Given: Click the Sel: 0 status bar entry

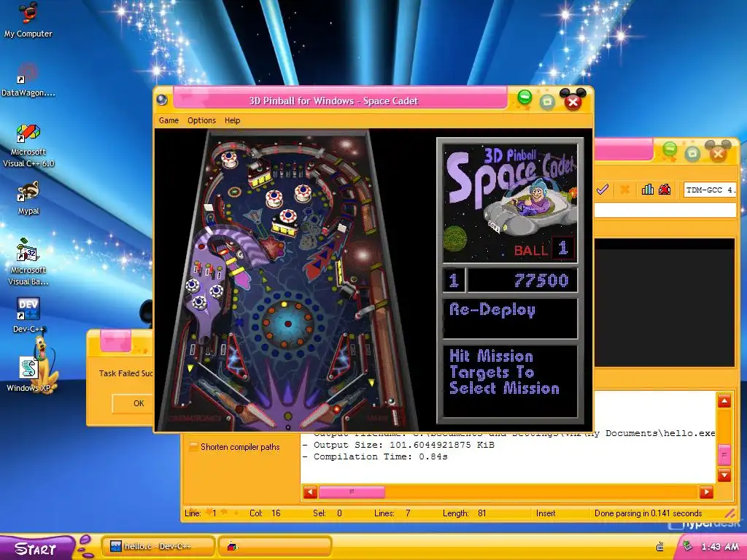Looking at the screenshot, I should tap(328, 513).
